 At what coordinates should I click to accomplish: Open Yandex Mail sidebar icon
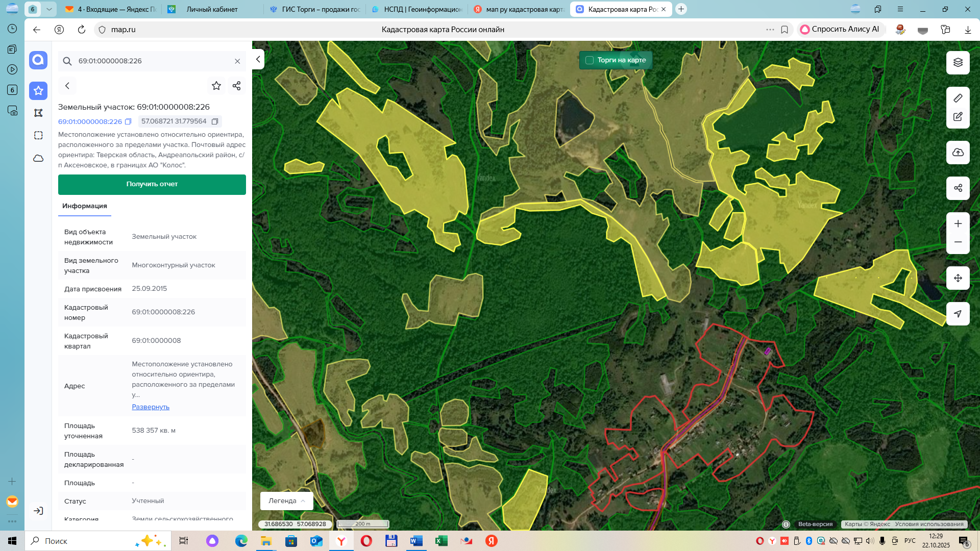pos(12,502)
